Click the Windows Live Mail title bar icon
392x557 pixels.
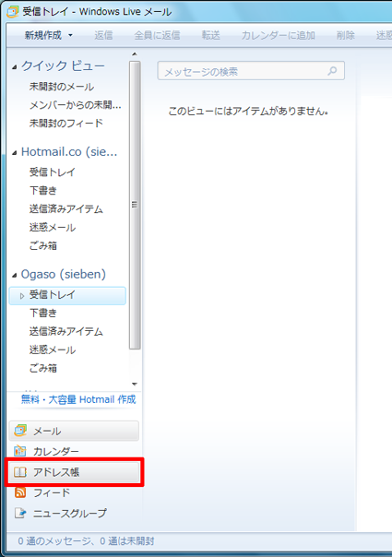coord(13,12)
